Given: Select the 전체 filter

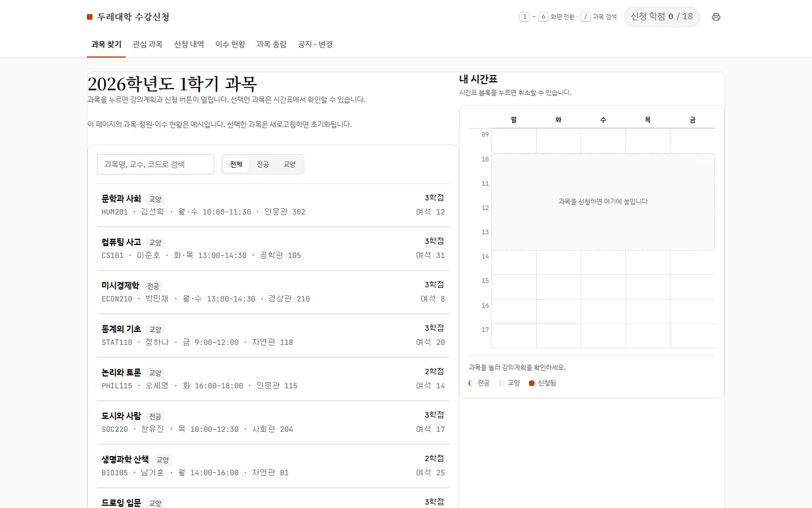Looking at the screenshot, I should (x=236, y=164).
